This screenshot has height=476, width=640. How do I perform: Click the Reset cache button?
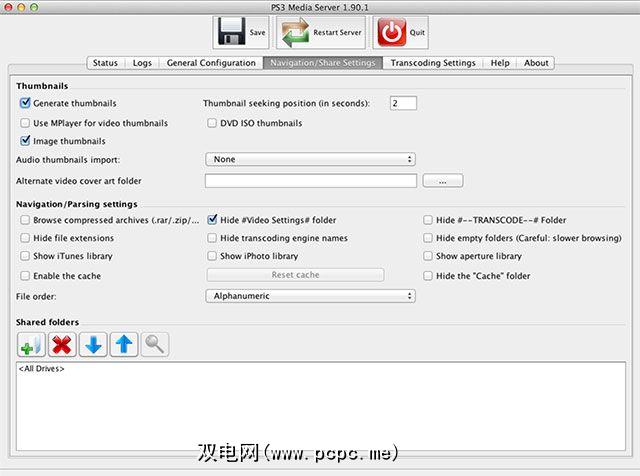296,275
